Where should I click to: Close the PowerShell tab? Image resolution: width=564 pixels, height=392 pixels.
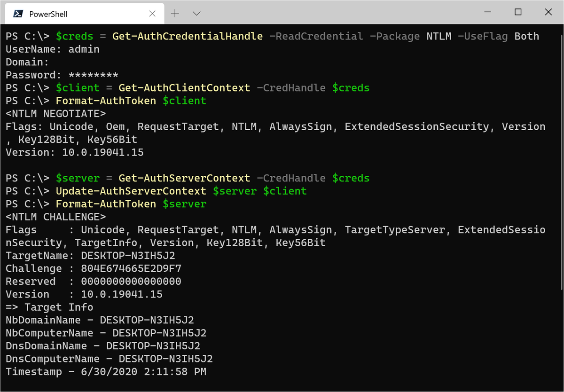[152, 13]
